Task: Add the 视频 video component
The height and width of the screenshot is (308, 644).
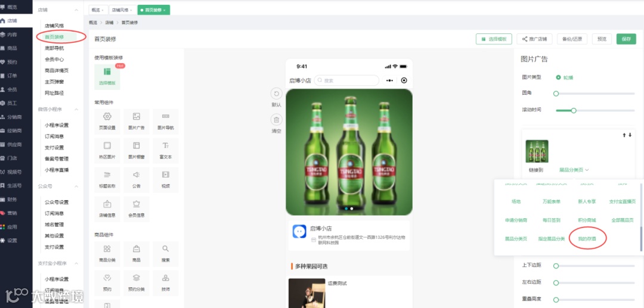Action: tap(166, 180)
